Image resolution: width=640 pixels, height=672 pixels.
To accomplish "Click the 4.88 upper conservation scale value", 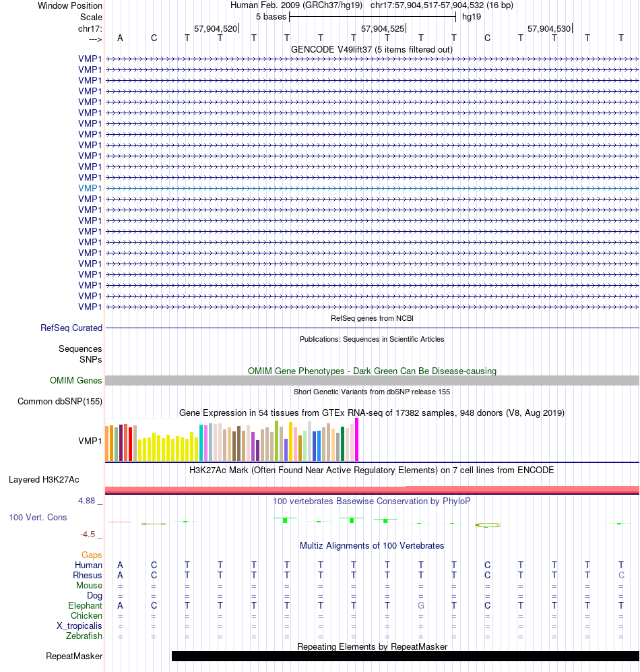I will [87, 501].
